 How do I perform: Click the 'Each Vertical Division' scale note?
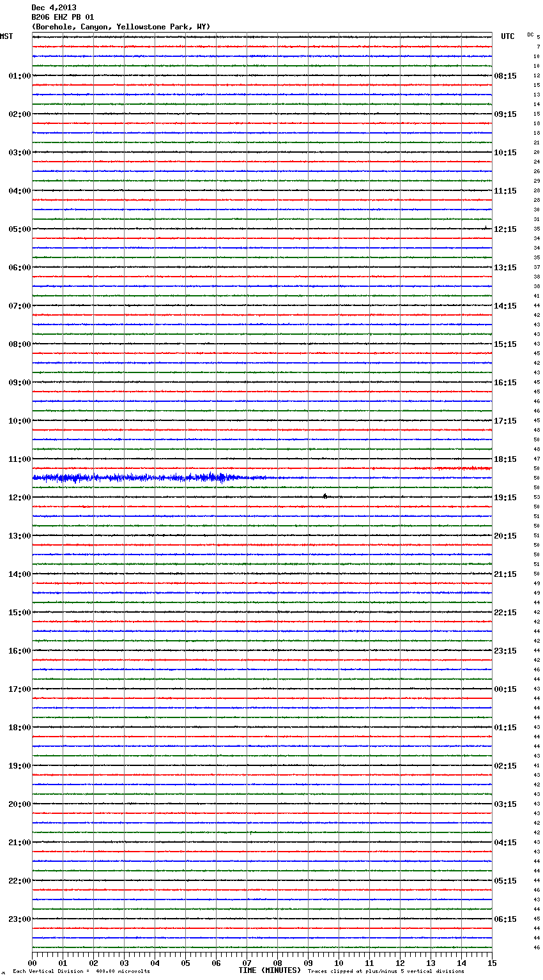coord(81,972)
